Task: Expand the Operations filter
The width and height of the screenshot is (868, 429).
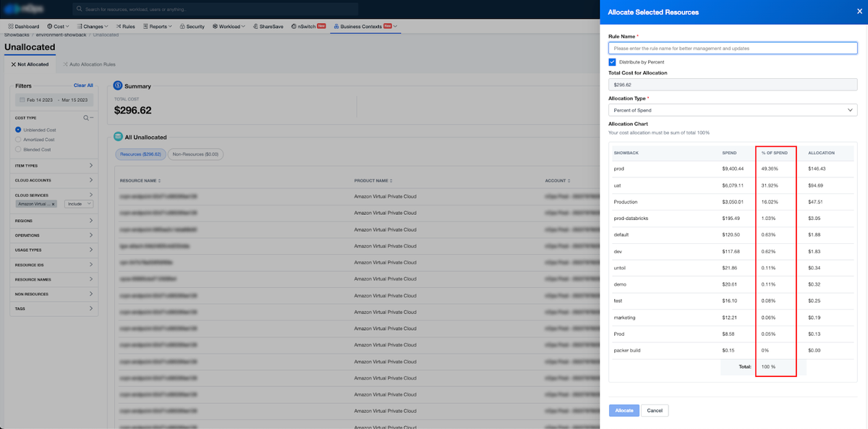Action: [x=54, y=235]
